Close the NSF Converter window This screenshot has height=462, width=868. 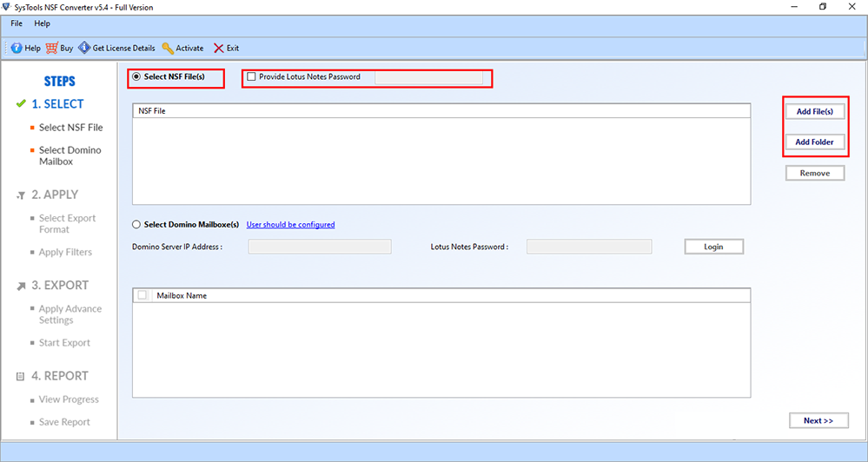coord(852,7)
